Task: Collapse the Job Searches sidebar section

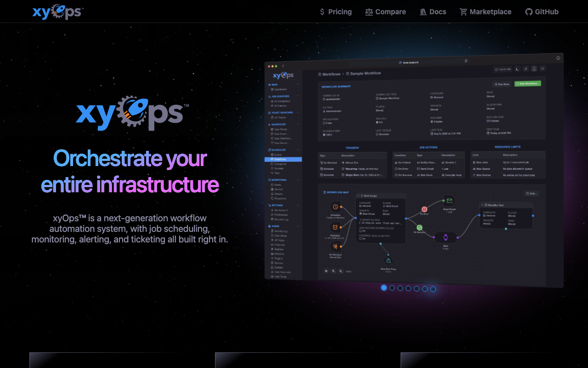Action: point(298,96)
